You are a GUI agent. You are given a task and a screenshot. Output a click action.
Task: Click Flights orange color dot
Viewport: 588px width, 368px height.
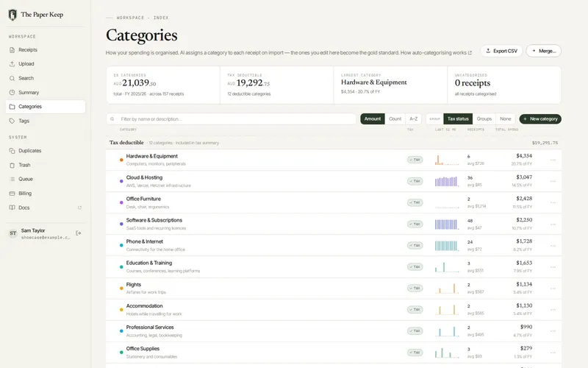click(121, 289)
